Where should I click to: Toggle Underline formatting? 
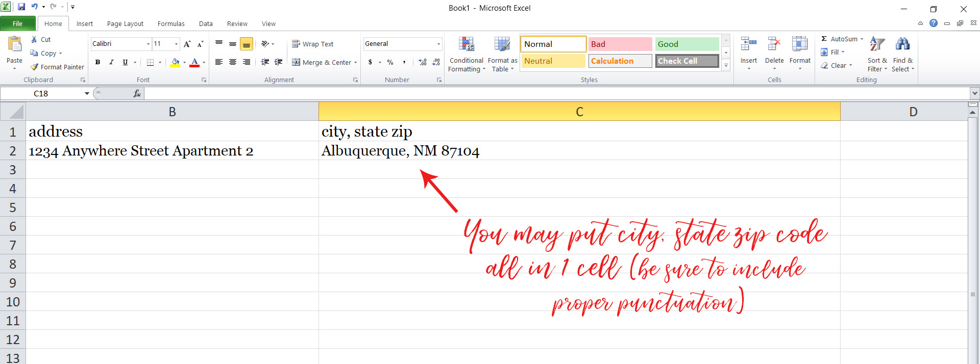pos(125,62)
